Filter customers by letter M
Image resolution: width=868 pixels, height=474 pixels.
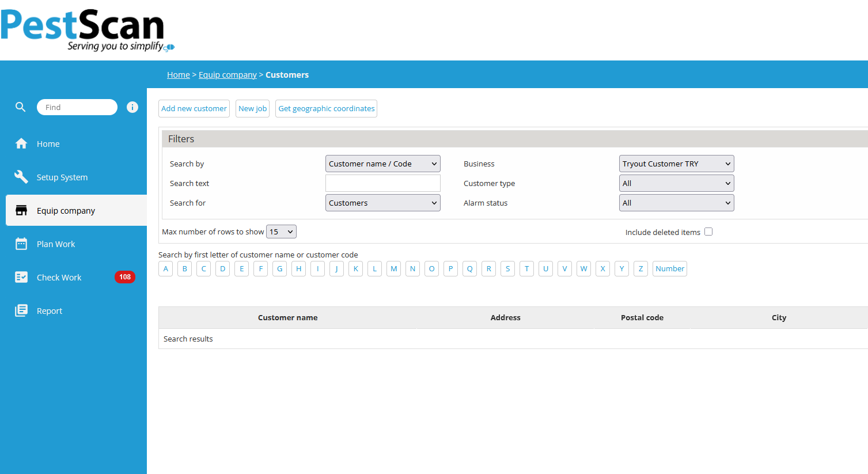click(x=394, y=268)
